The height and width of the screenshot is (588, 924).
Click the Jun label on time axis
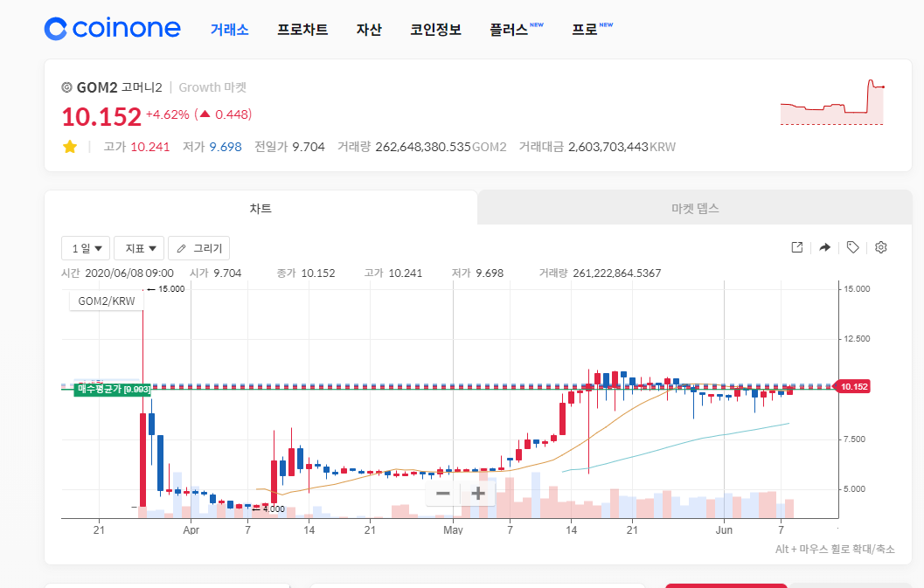click(724, 530)
